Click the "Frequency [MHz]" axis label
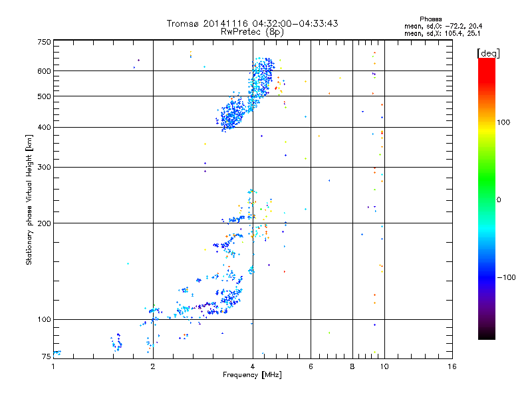Screen dimensions: 532x399 coord(252,375)
